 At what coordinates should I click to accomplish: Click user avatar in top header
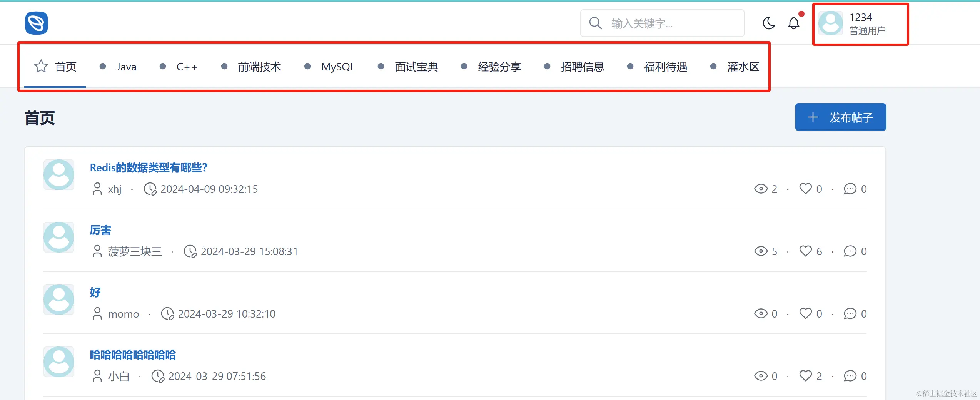[830, 23]
